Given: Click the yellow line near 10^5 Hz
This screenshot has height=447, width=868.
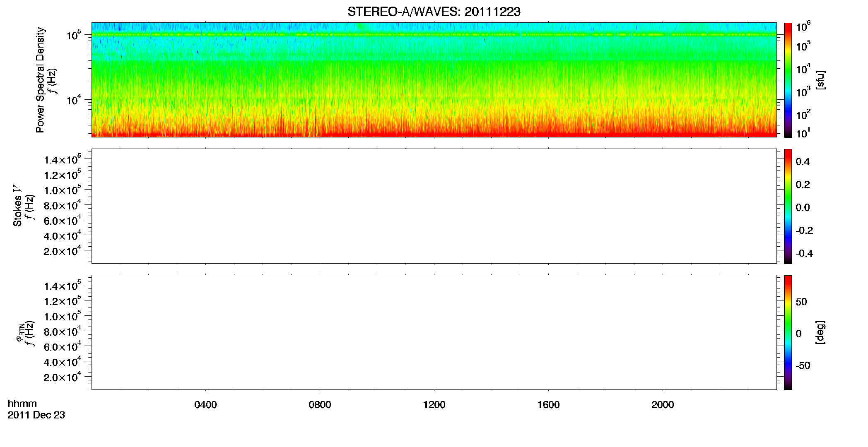Looking at the screenshot, I should pos(434,35).
